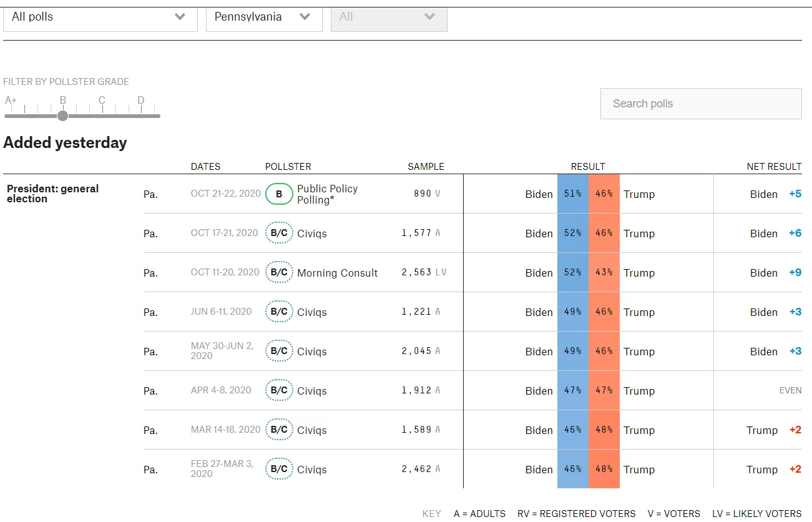Click the pollster grade slider handle
This screenshot has height=522, width=812.
[x=62, y=116]
